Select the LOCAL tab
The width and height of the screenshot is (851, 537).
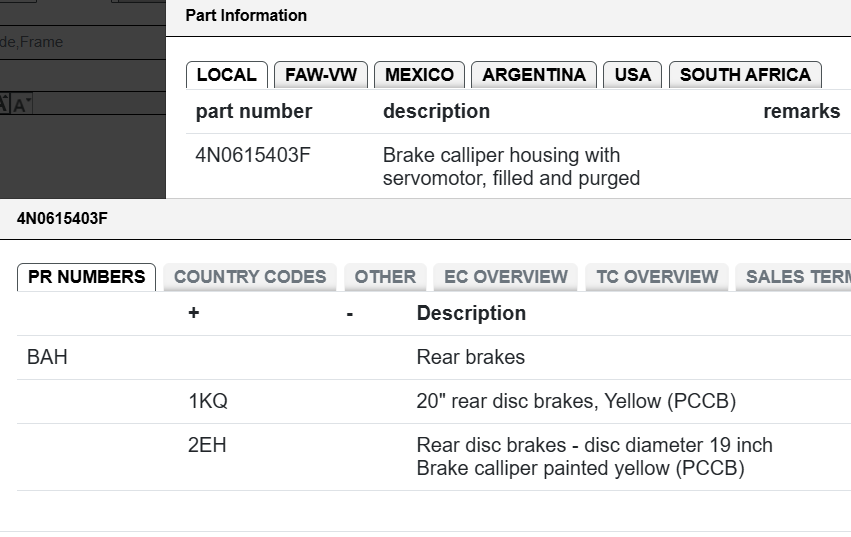227,75
